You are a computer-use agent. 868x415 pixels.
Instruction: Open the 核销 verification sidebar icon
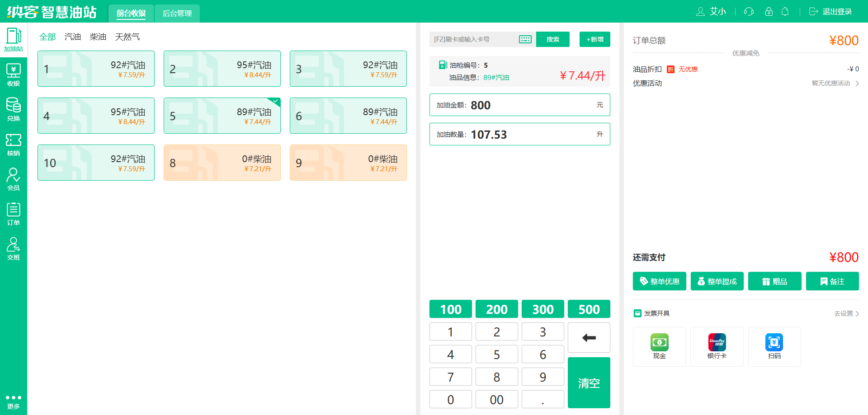pos(14,145)
